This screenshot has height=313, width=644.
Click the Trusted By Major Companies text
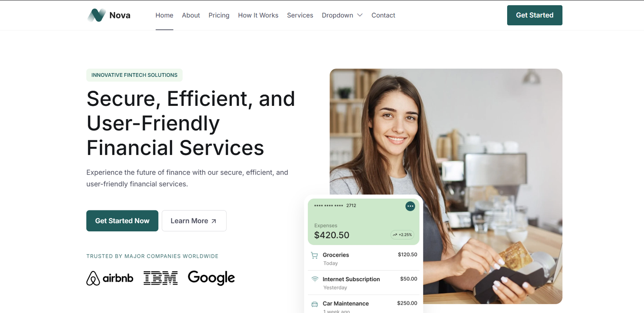click(152, 256)
